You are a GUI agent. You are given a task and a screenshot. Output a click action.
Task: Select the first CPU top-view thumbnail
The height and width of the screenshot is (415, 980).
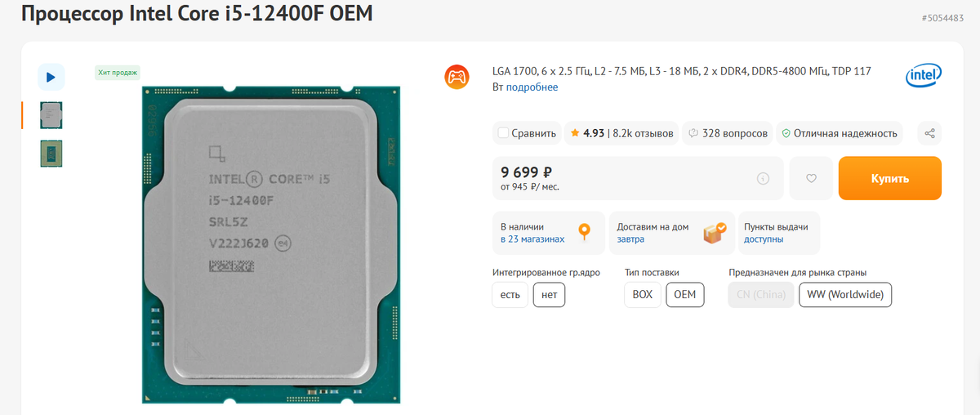pos(51,115)
